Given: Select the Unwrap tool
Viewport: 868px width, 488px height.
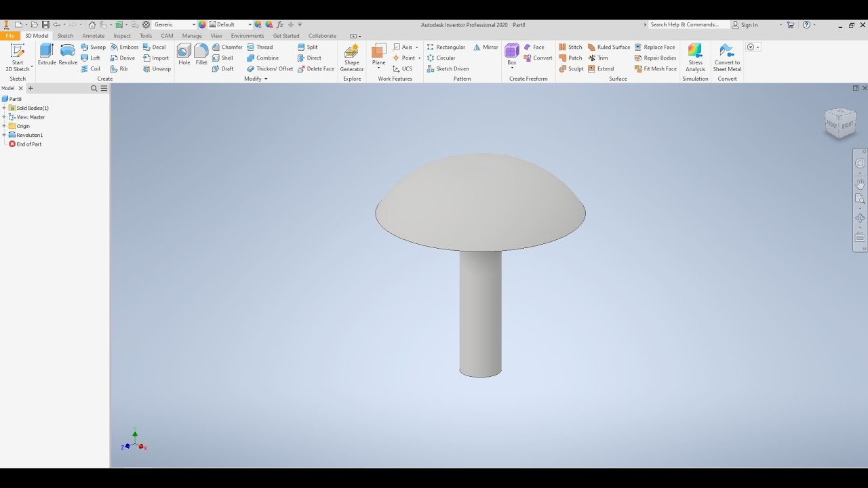Looking at the screenshot, I should [x=157, y=69].
